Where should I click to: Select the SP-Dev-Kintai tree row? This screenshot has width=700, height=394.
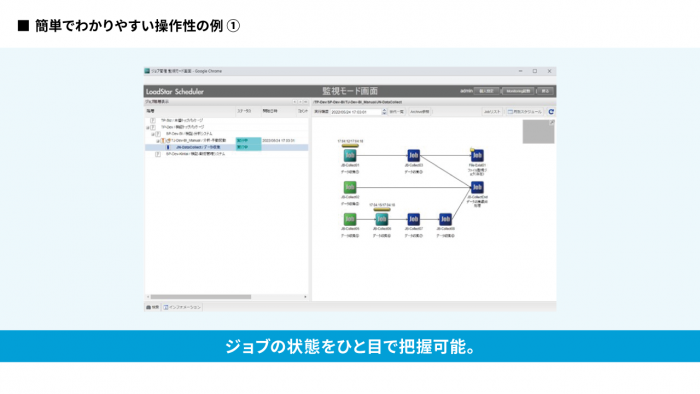pos(226,154)
